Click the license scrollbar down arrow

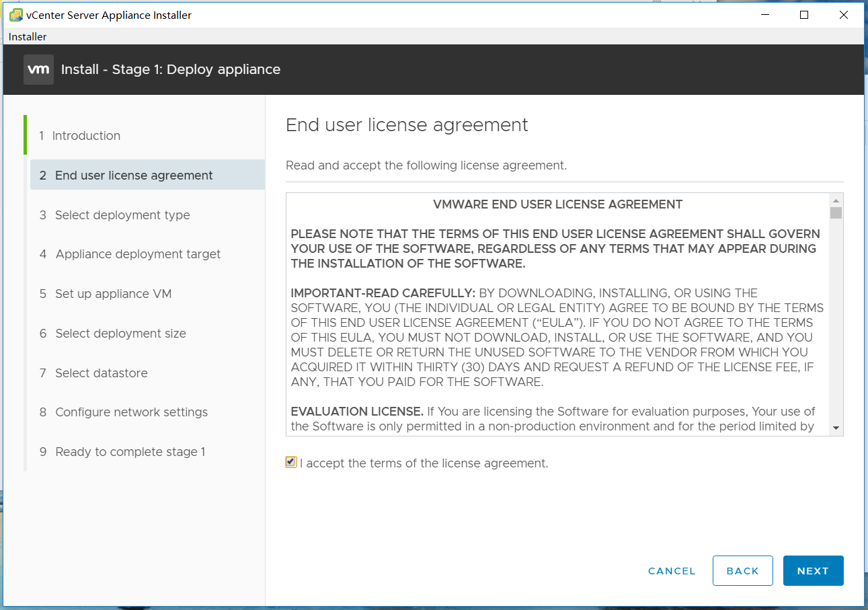836,428
